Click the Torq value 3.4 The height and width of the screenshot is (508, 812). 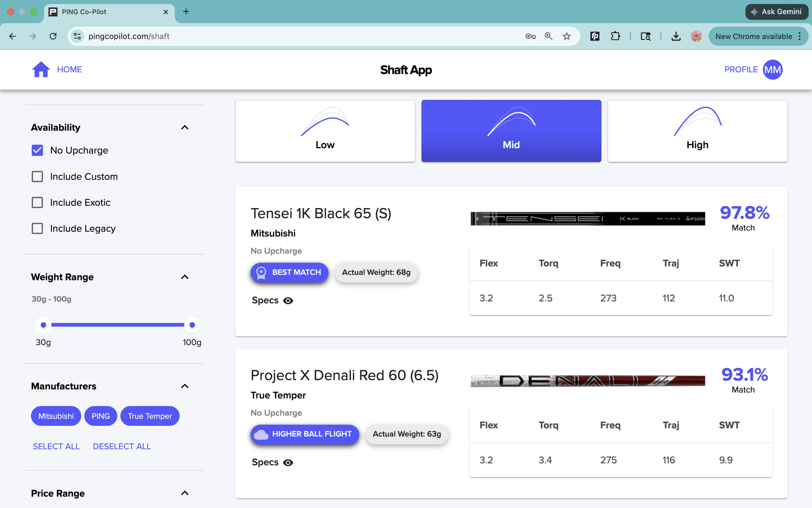click(545, 460)
